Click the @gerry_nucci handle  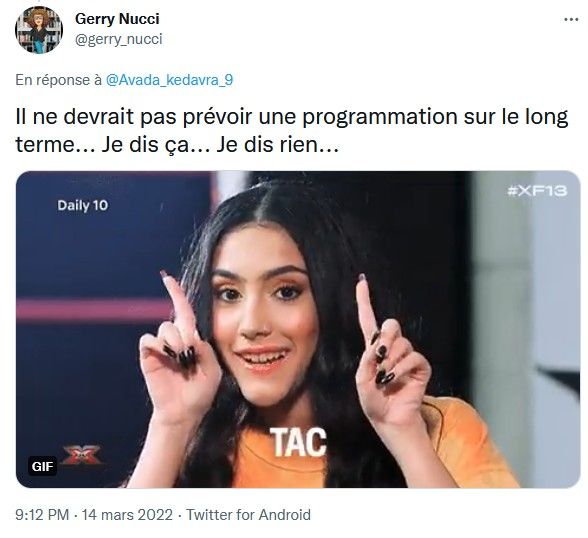click(119, 39)
